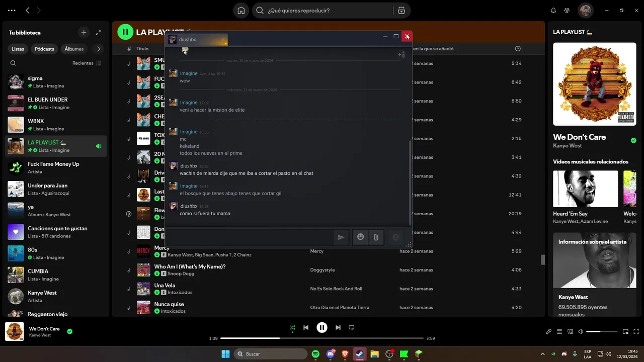
Task: Click the Steam chat message input field
Action: click(249, 237)
